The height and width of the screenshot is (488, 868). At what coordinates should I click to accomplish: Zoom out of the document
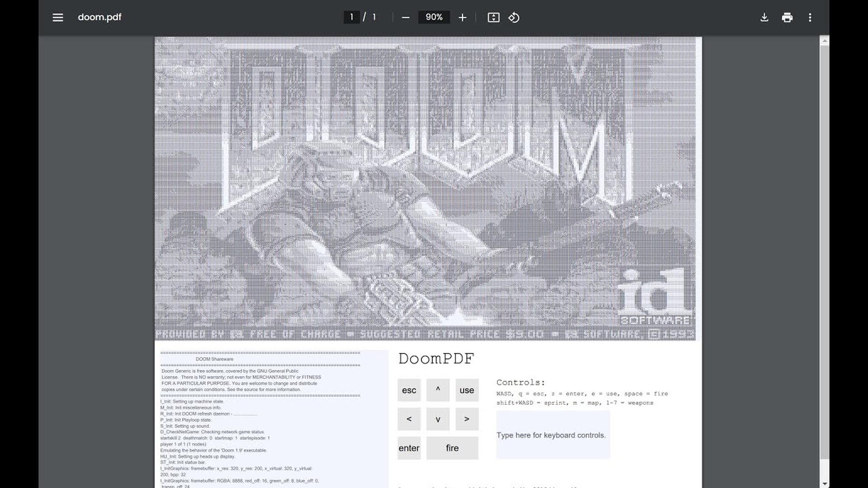(x=406, y=17)
